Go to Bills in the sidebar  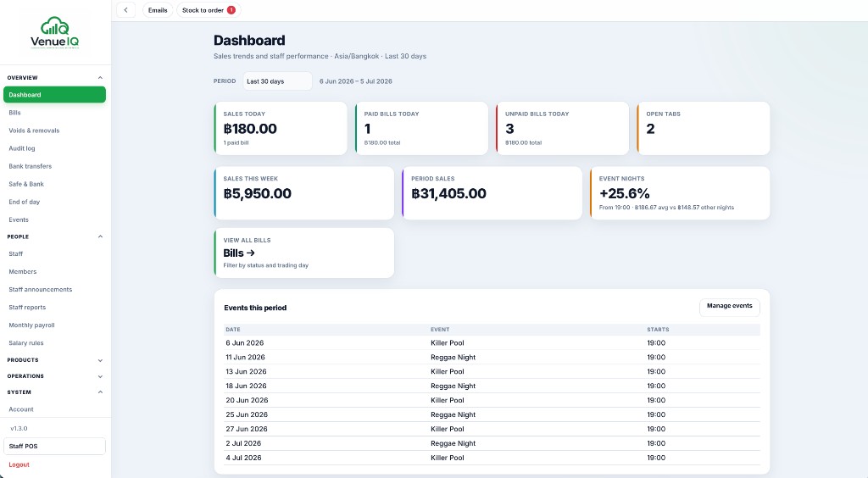(54, 113)
